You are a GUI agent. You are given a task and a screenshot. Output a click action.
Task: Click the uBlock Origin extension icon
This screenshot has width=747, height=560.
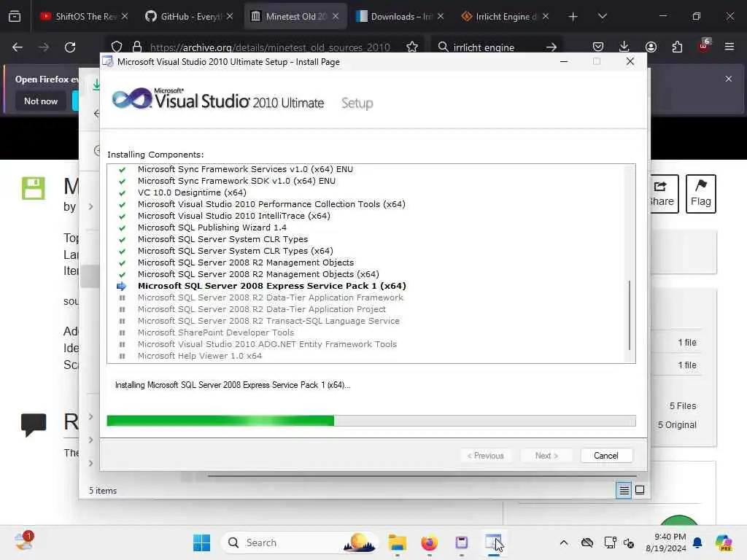pos(704,46)
